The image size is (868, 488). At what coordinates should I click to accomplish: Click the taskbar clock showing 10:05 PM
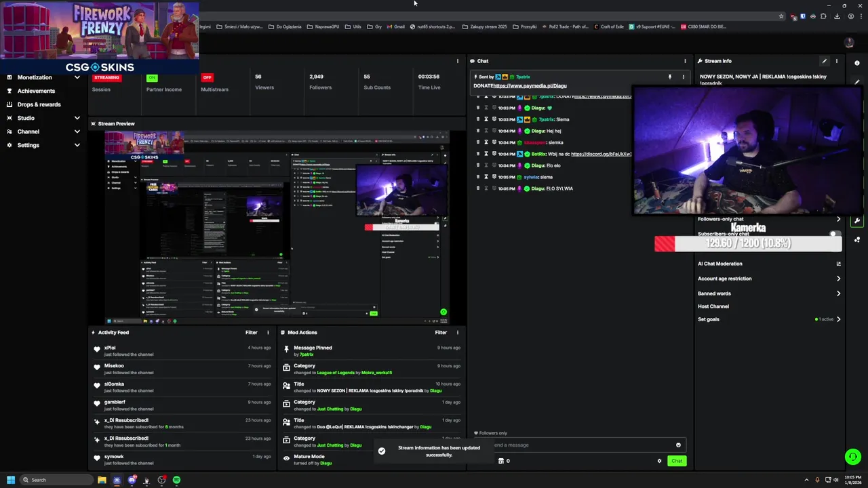click(x=854, y=480)
